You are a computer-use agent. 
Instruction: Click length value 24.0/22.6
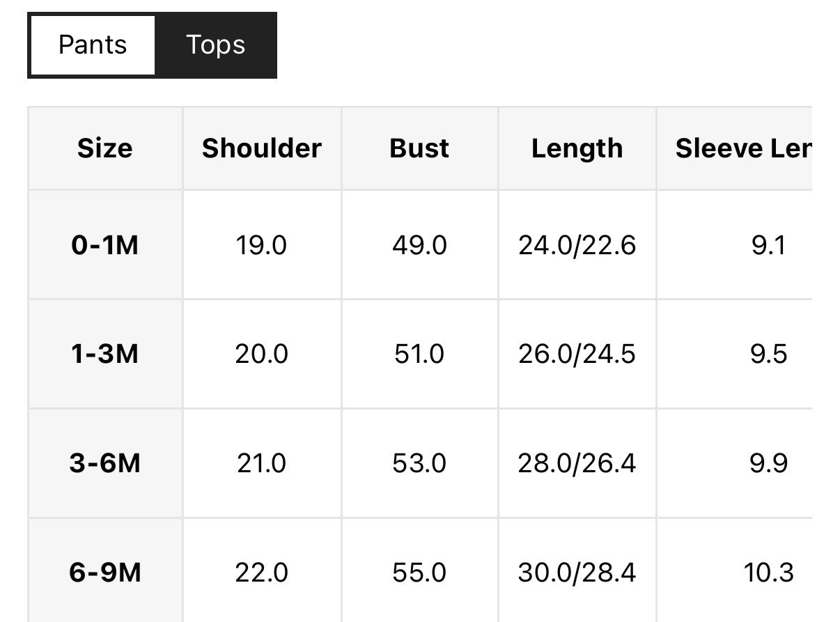click(x=577, y=245)
